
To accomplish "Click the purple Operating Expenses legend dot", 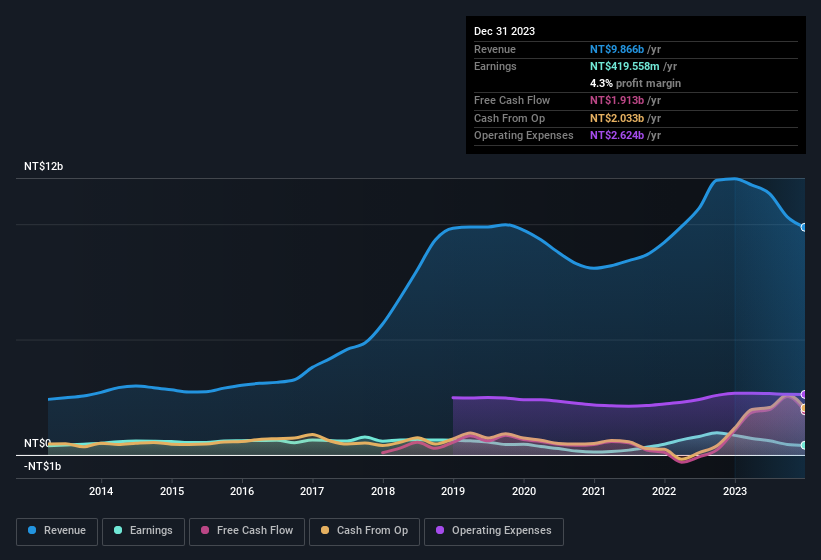I will tap(440, 531).
